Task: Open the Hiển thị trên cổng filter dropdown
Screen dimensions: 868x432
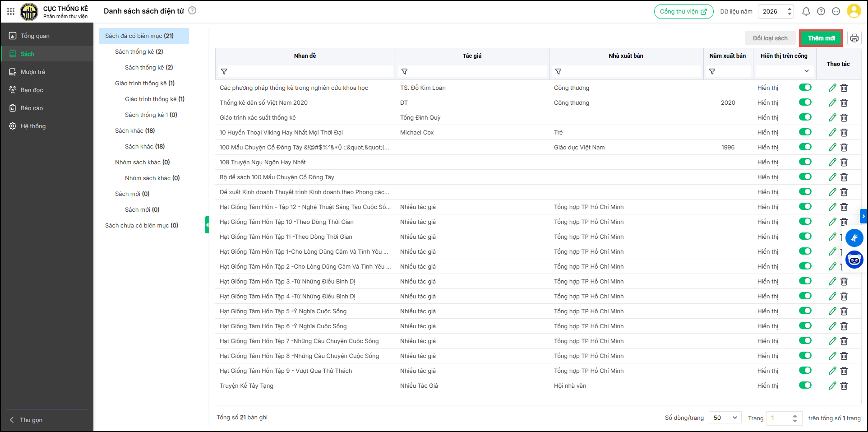Action: tap(785, 71)
